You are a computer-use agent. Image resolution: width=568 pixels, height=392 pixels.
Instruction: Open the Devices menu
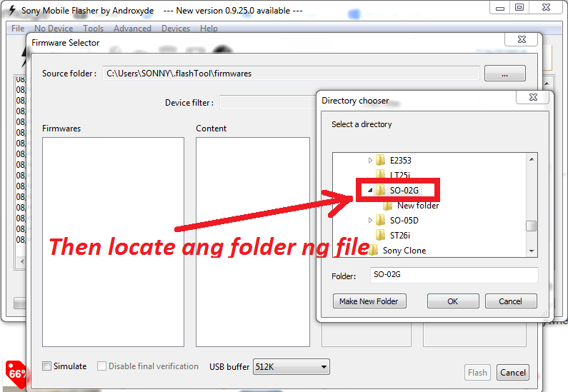click(x=176, y=29)
